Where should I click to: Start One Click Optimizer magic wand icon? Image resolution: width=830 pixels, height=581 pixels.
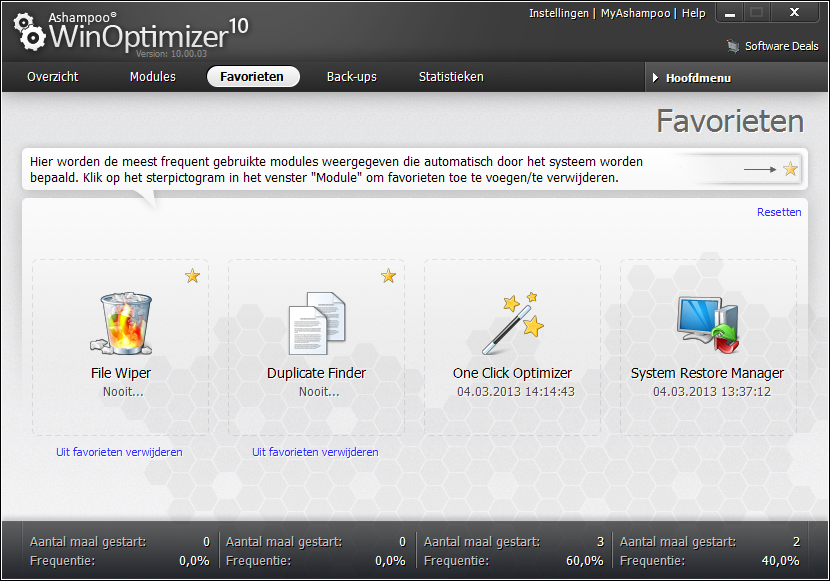[512, 323]
